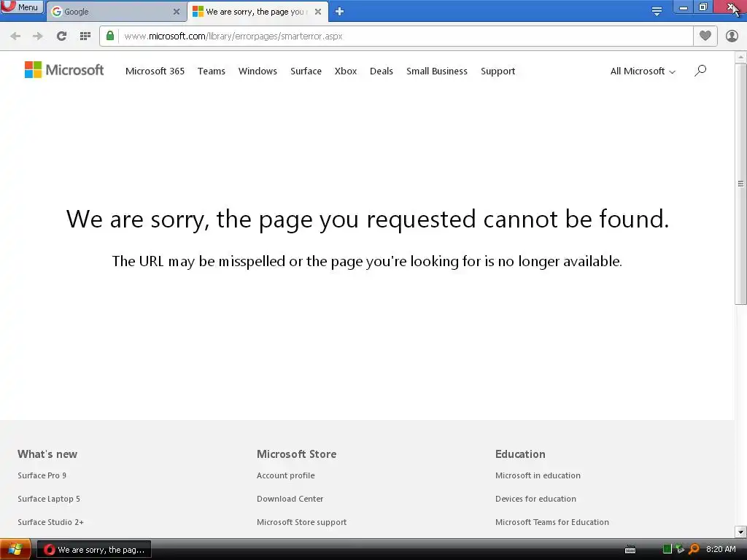Click the 'URL may be misspelled' message

[367, 262]
